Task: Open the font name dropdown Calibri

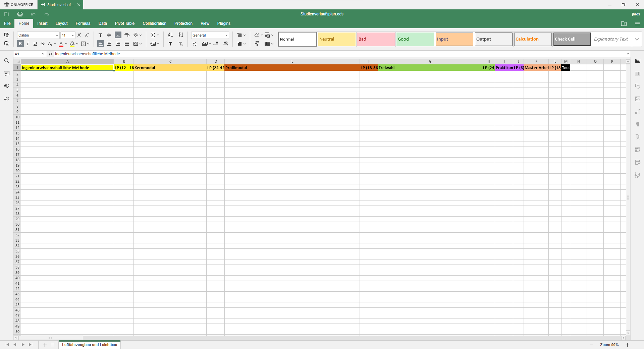Action: pos(57,35)
